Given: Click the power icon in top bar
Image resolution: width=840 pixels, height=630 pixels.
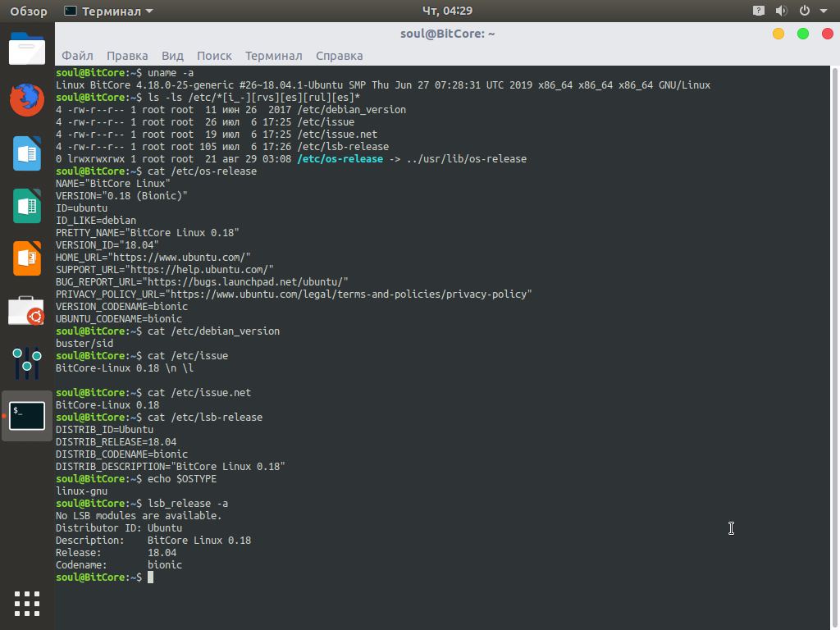Looking at the screenshot, I should pos(804,11).
